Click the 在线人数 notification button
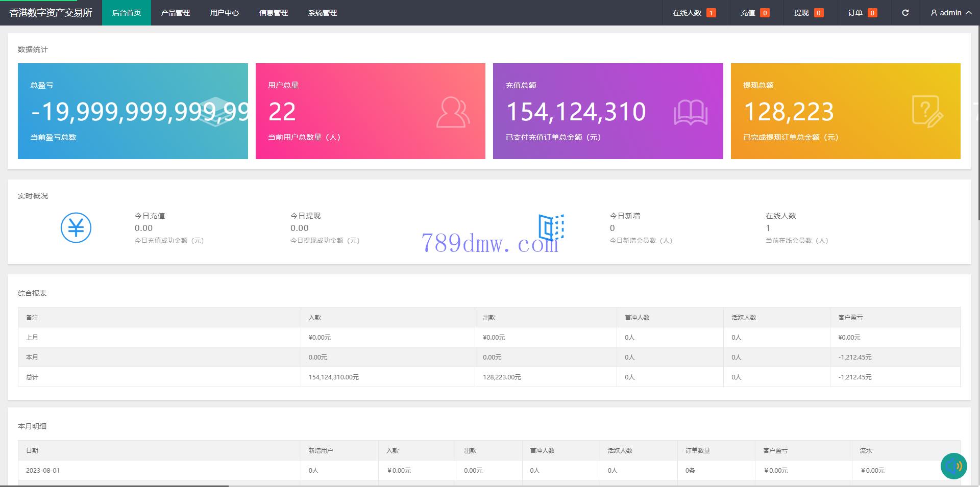 click(694, 13)
